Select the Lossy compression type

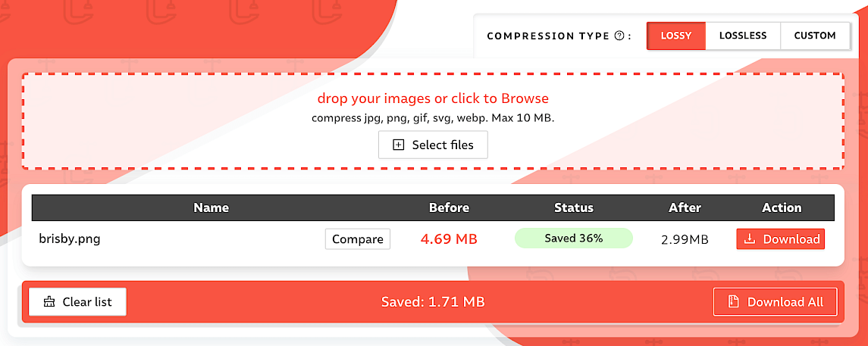pyautogui.click(x=675, y=36)
